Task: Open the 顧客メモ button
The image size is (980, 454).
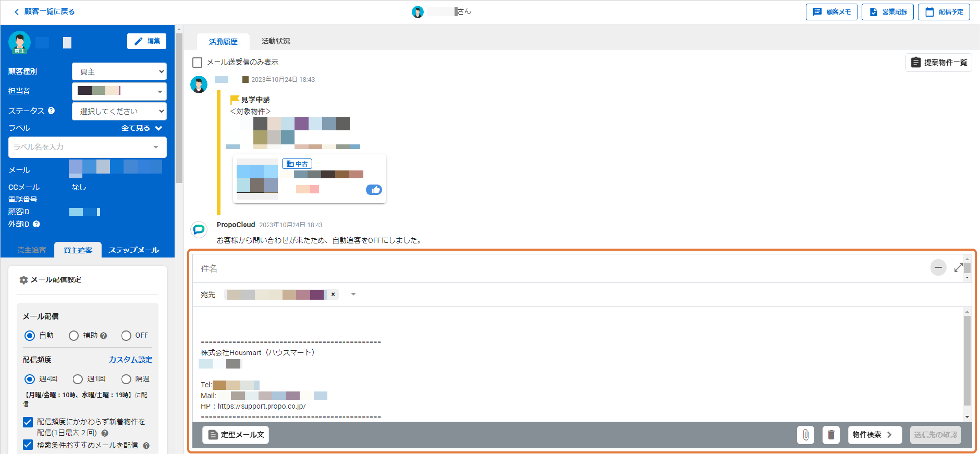Action: [x=832, y=12]
